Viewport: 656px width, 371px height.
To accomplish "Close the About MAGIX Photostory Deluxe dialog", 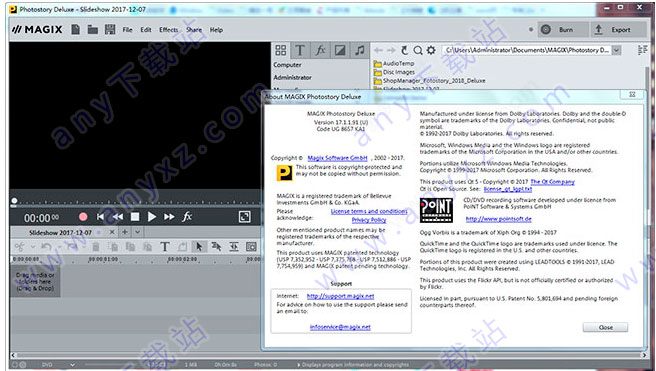I will tap(605, 327).
